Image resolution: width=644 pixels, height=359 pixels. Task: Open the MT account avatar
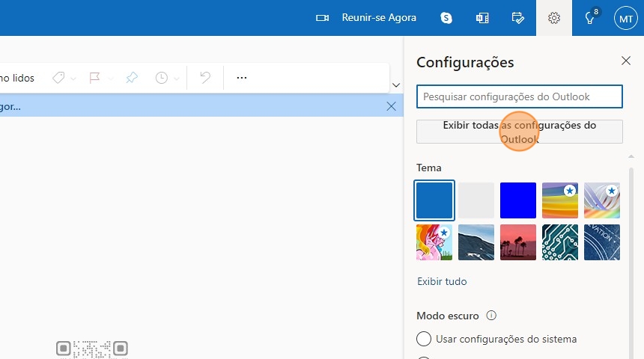pos(625,18)
